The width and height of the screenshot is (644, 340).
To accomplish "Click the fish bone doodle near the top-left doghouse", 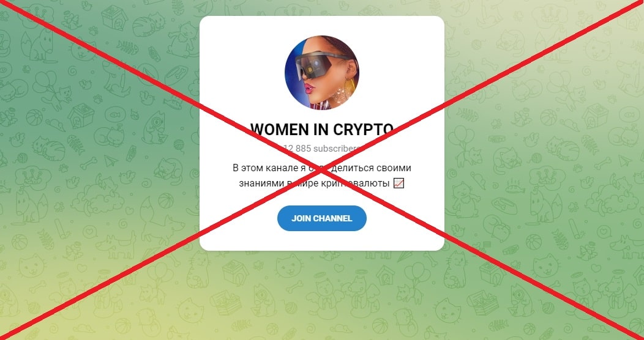I will pos(127,47).
